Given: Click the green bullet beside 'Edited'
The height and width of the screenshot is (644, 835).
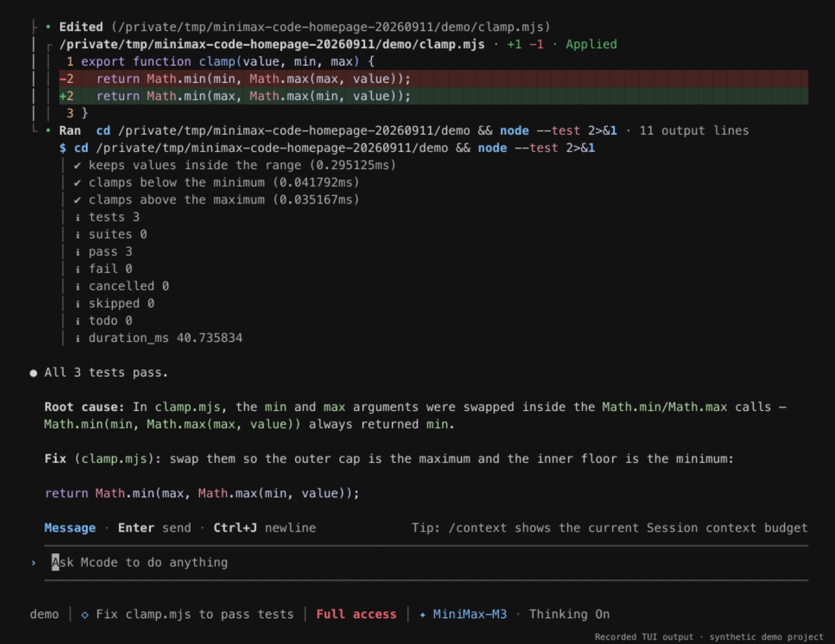Looking at the screenshot, I should pos(48,27).
